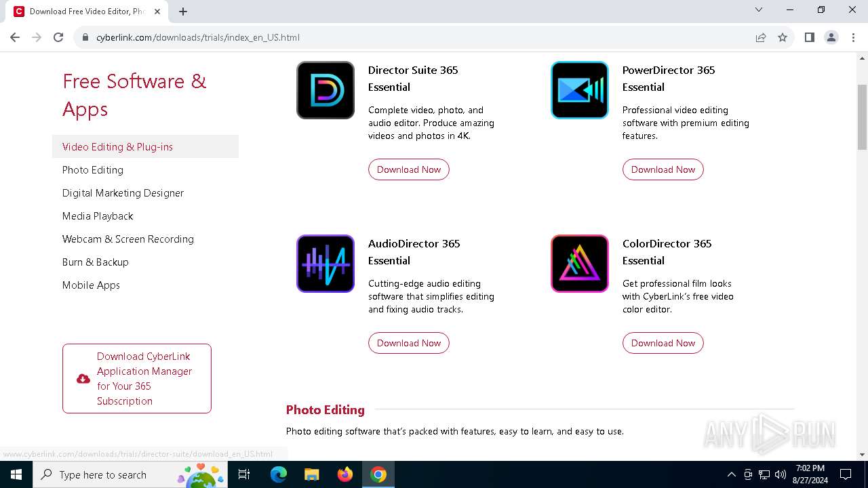Open the clock showing 7:02 PM
The width and height of the screenshot is (868, 488).
pos(810,474)
